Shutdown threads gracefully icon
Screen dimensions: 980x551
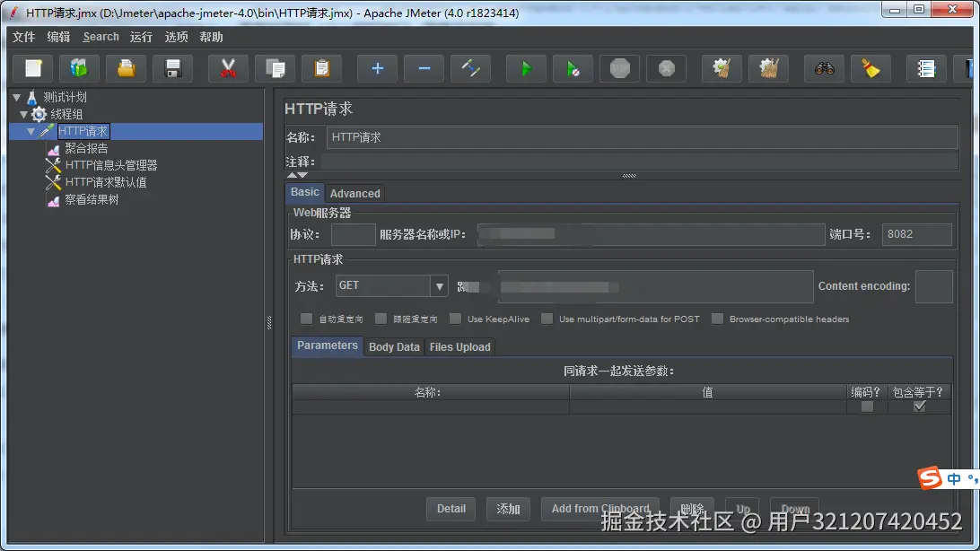tap(666, 68)
